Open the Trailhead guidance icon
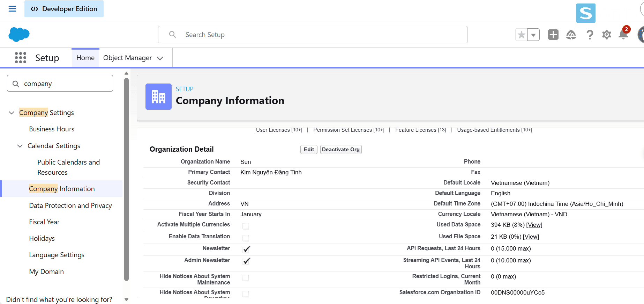Screen dimensions: 644x304 tap(571, 35)
